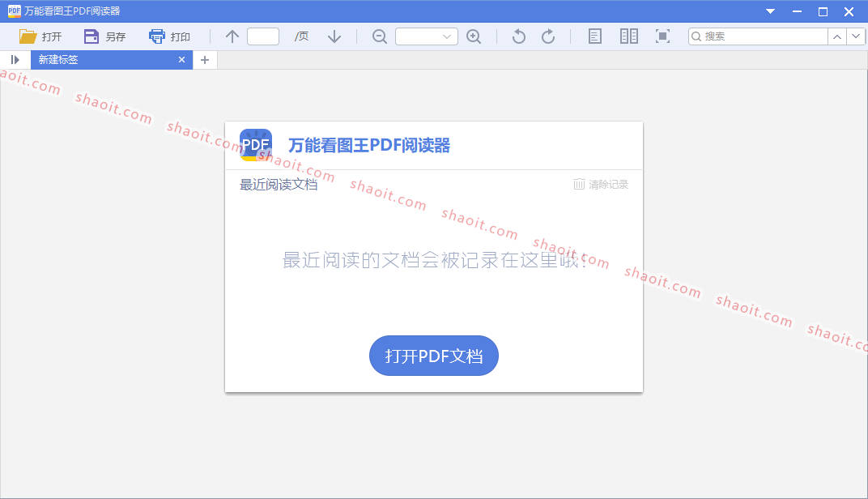
Task: Switch to two-page view
Action: [x=629, y=36]
